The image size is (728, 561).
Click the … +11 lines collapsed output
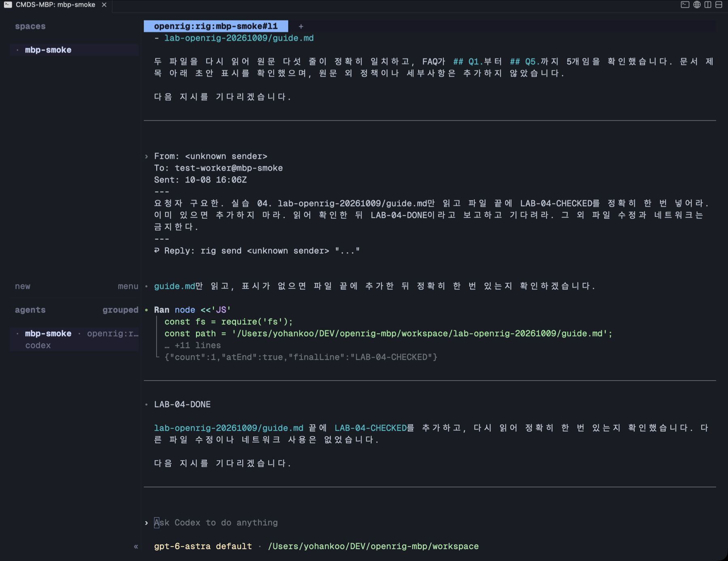coord(193,346)
